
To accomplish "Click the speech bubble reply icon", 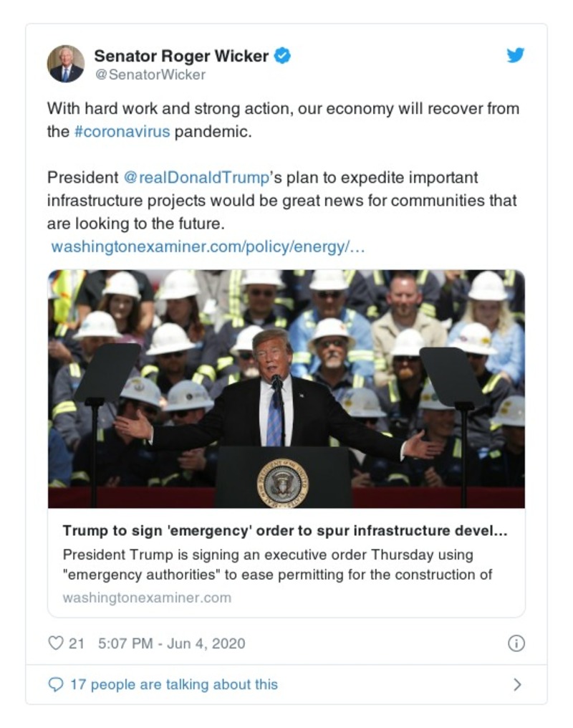I will tap(57, 684).
